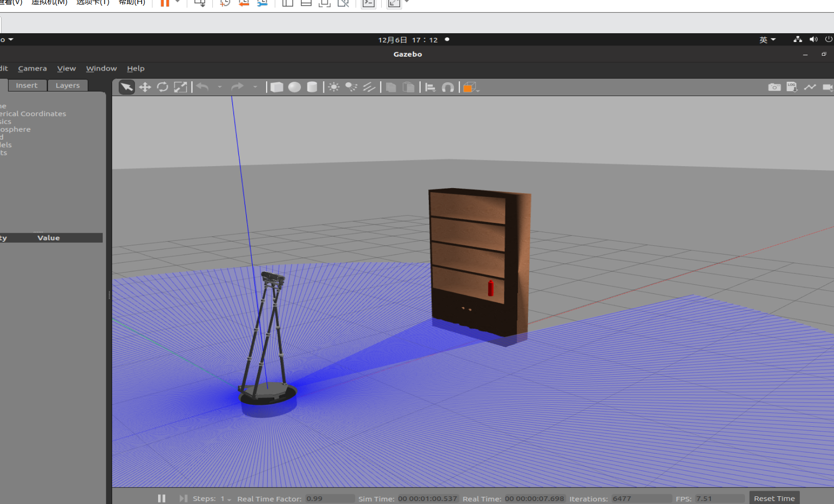Open the VM snapshot manager icon
Image resolution: width=834 pixels, height=504 pixels.
click(262, 3)
